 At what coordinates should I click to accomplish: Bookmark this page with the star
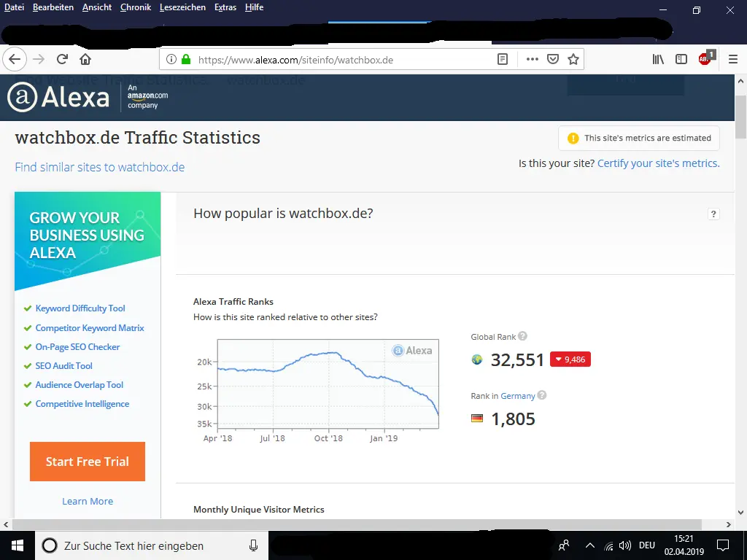pyautogui.click(x=573, y=60)
